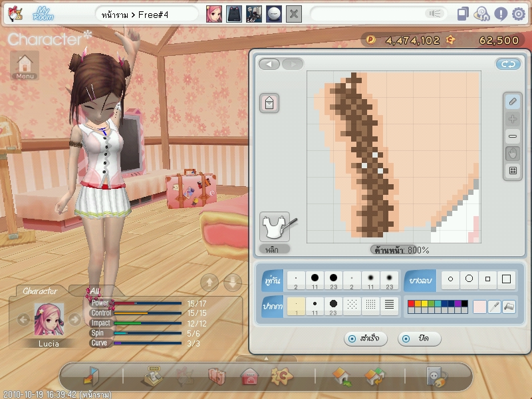Close the editor with the right bottom button
Screen dimensions: 532x399
(x=420, y=338)
